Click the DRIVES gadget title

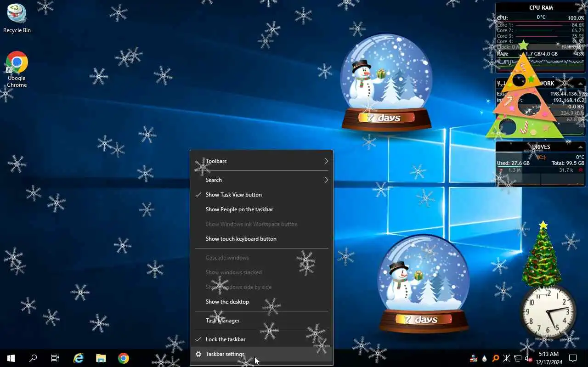[x=541, y=147]
